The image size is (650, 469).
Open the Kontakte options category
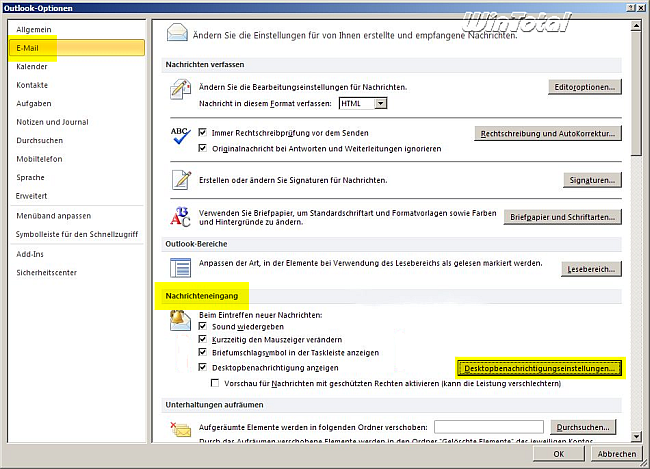tap(77, 85)
